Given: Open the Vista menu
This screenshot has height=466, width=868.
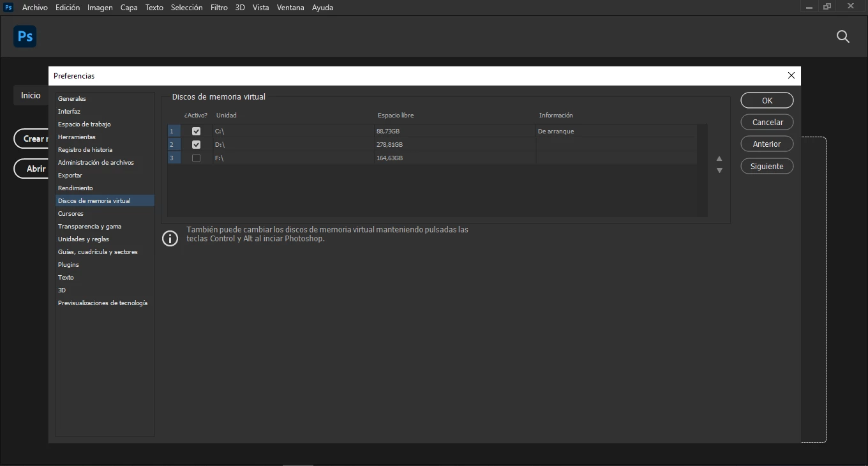Looking at the screenshot, I should 260,8.
